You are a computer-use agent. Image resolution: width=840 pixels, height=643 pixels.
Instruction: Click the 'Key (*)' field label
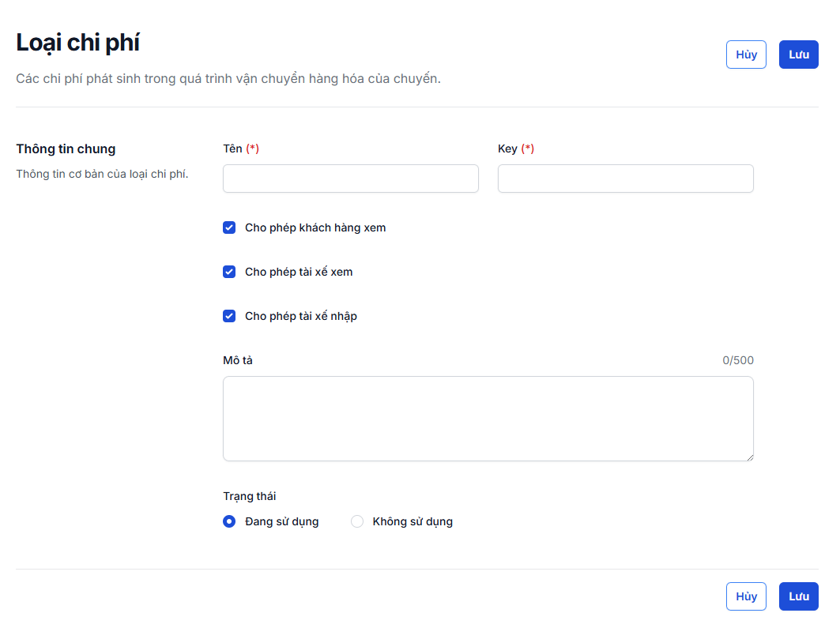pyautogui.click(x=515, y=149)
